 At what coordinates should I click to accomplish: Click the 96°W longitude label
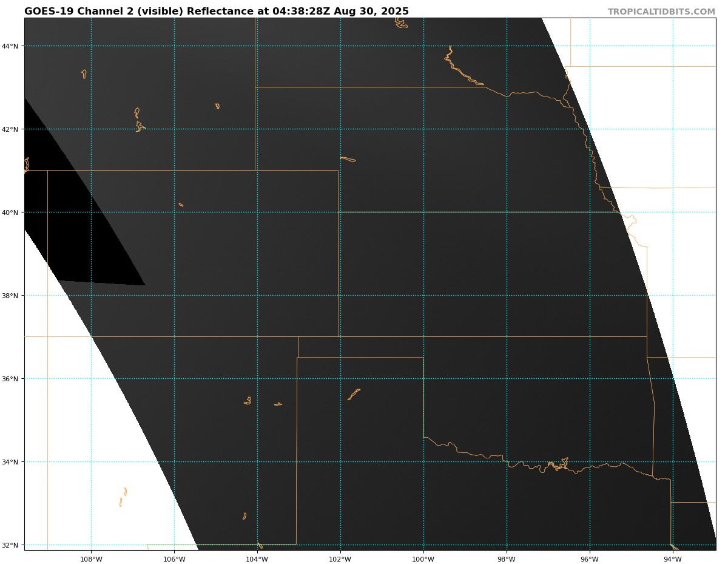(x=590, y=559)
